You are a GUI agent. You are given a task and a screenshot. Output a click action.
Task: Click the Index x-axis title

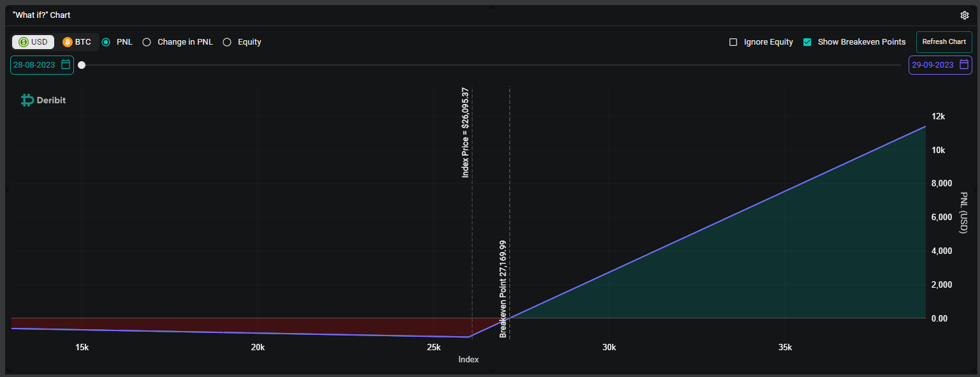468,360
